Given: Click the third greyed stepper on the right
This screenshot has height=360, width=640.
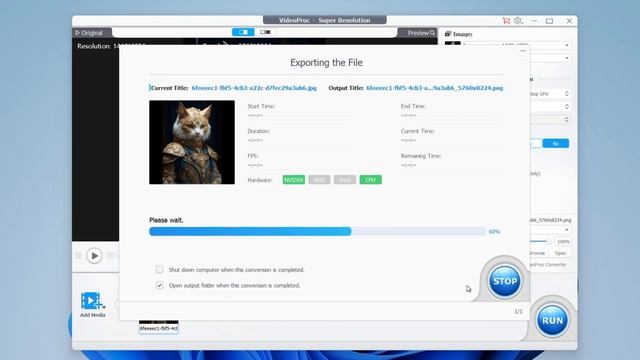Looking at the screenshot, I should coord(566,119).
